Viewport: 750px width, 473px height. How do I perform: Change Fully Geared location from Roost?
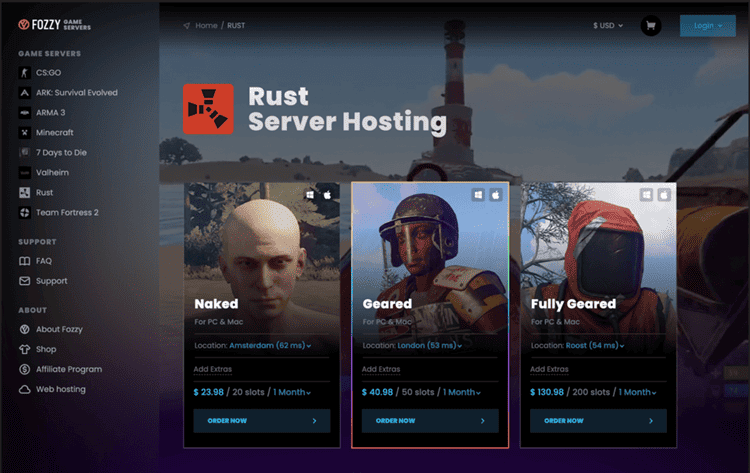tap(595, 345)
